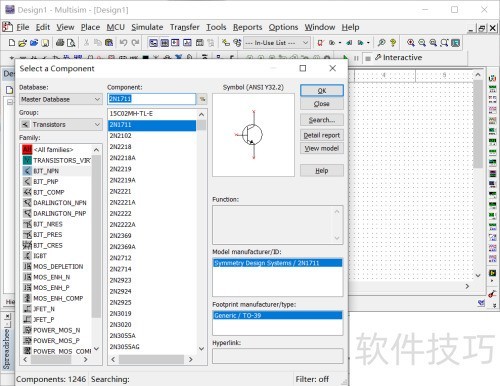This screenshot has height=386, width=500.
Task: Select component 2N2219 in list
Action: coord(120,169)
